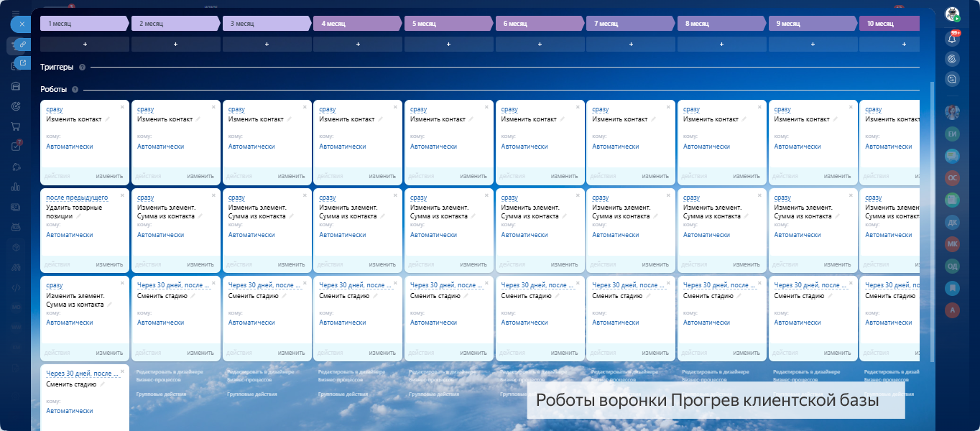Screen dimensions: 980x431
Task: Select the 8 месяц stage
Action: click(x=721, y=24)
